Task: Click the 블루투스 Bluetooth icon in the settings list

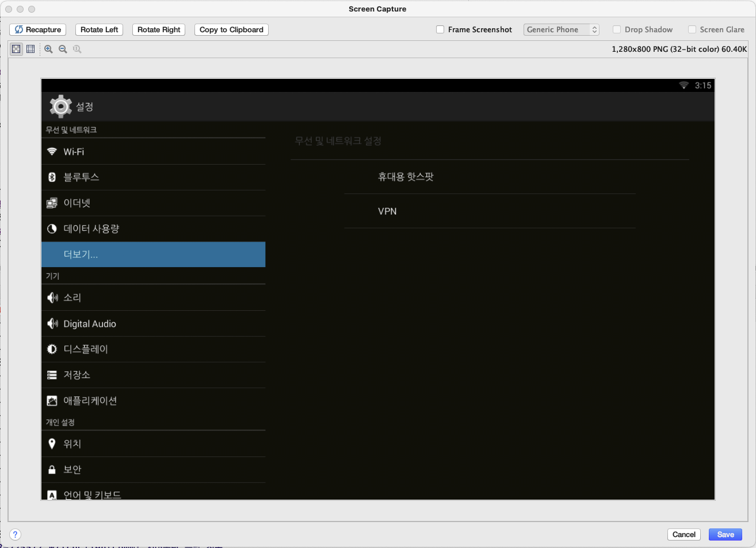Action: (52, 177)
